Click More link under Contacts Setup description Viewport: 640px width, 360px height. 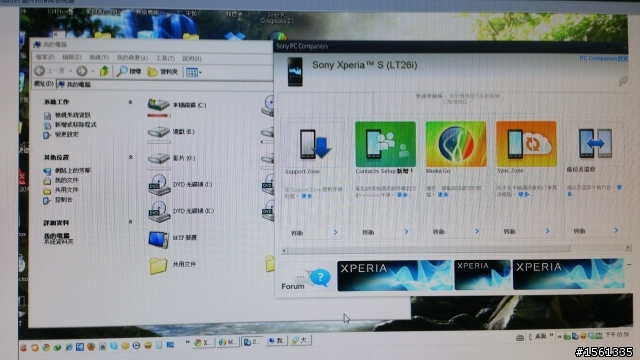tap(402, 195)
